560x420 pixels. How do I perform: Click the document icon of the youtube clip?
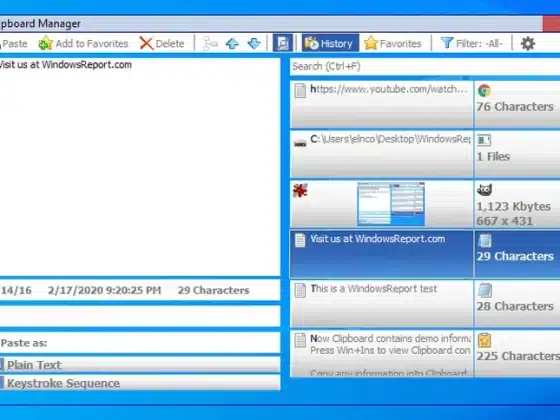300,91
